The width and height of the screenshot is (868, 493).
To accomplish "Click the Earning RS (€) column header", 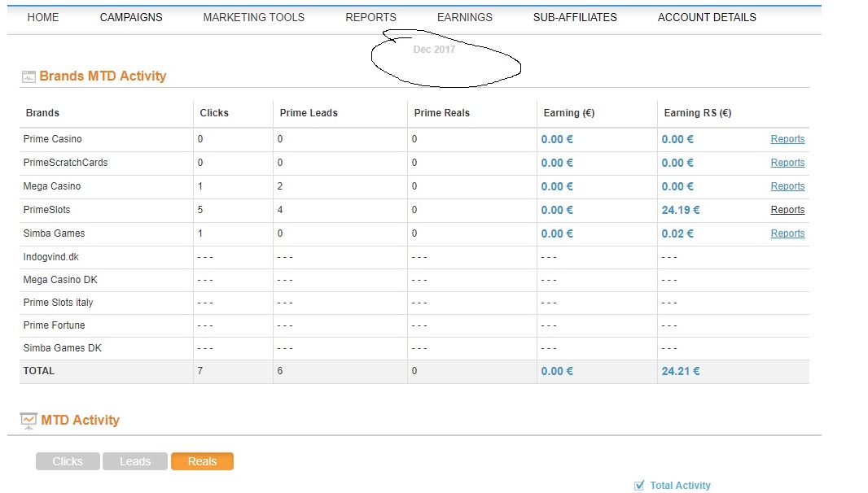I will 698,113.
